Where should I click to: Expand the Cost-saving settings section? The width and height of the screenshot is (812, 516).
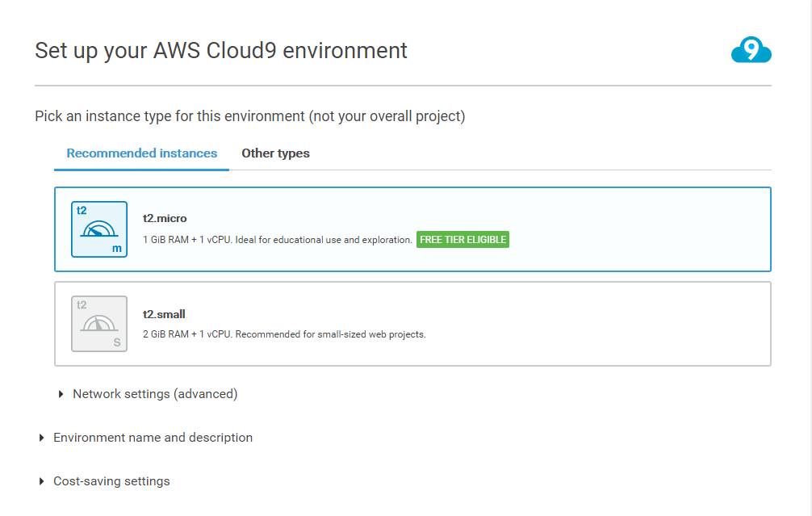tap(111, 481)
